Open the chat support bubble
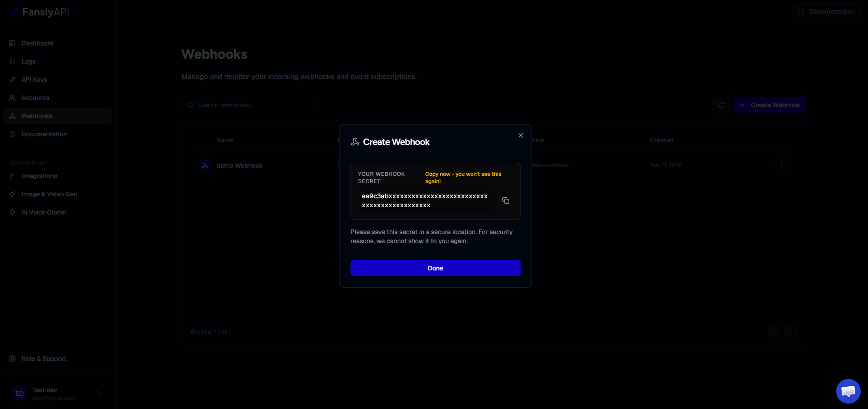The width and height of the screenshot is (868, 409). click(848, 391)
